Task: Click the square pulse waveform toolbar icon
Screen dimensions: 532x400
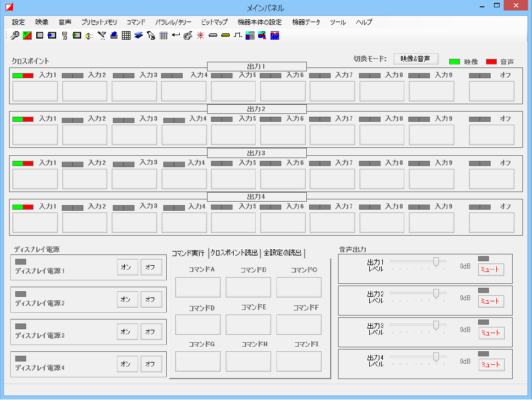Action: pos(237,36)
